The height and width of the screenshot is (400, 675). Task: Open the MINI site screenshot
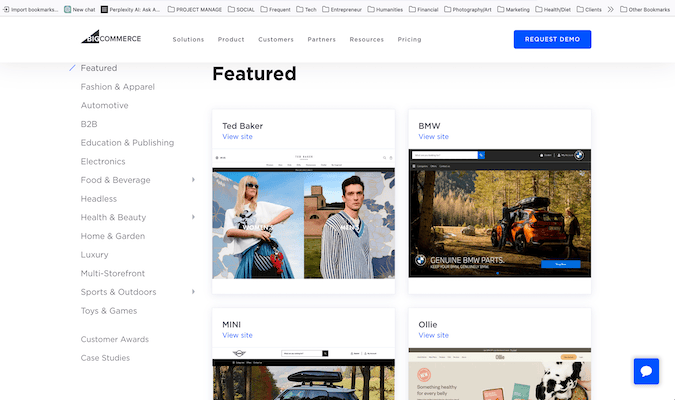303,374
